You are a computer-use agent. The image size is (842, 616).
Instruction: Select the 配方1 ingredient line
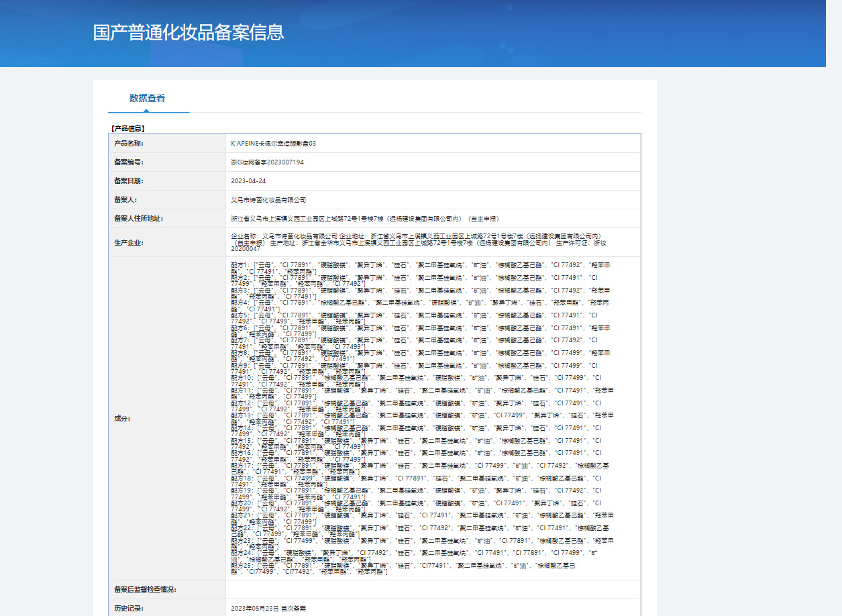pos(421,268)
